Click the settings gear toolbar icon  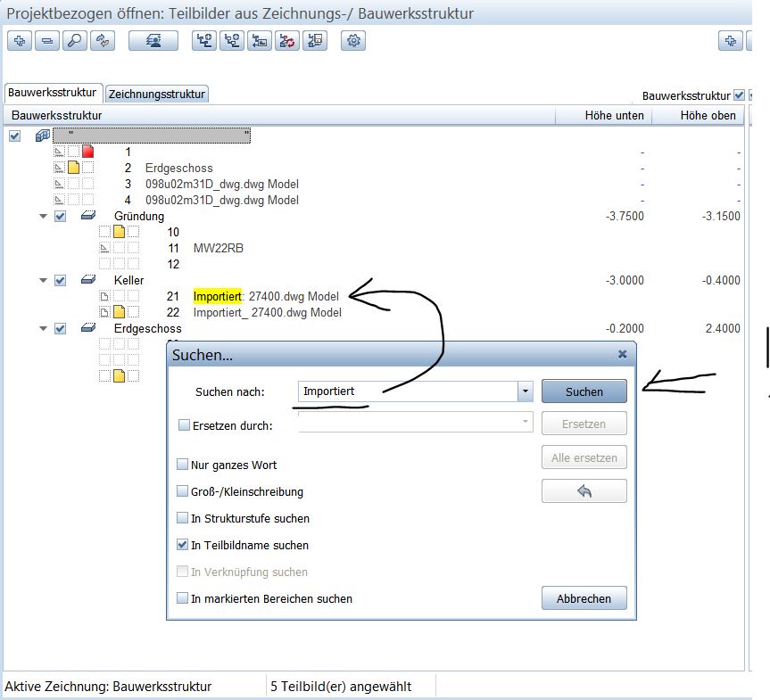point(354,41)
